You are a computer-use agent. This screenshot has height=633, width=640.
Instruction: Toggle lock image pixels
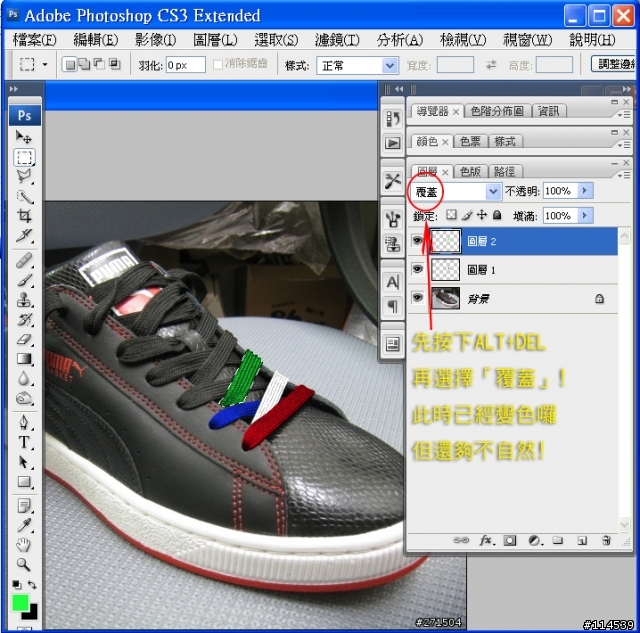click(467, 215)
